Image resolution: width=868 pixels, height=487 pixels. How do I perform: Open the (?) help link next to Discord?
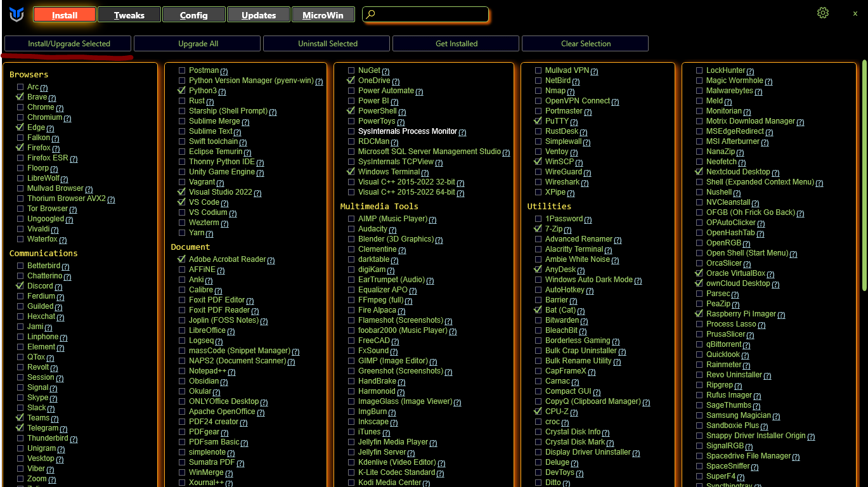click(58, 287)
